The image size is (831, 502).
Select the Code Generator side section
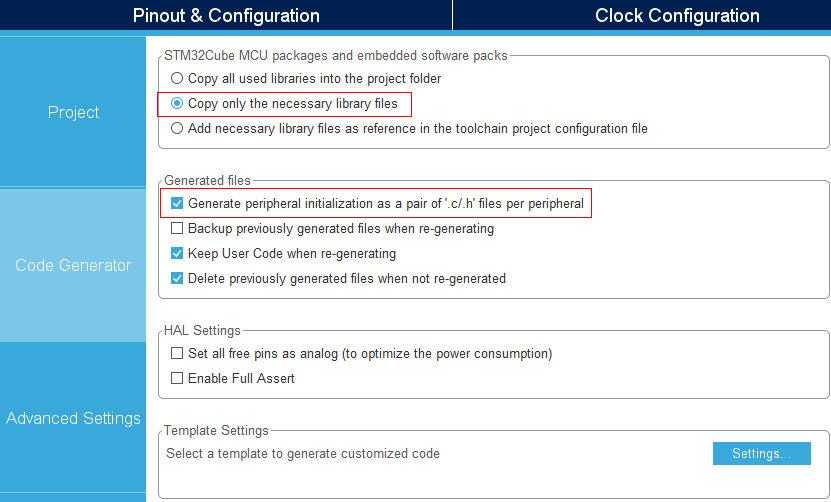click(x=73, y=265)
